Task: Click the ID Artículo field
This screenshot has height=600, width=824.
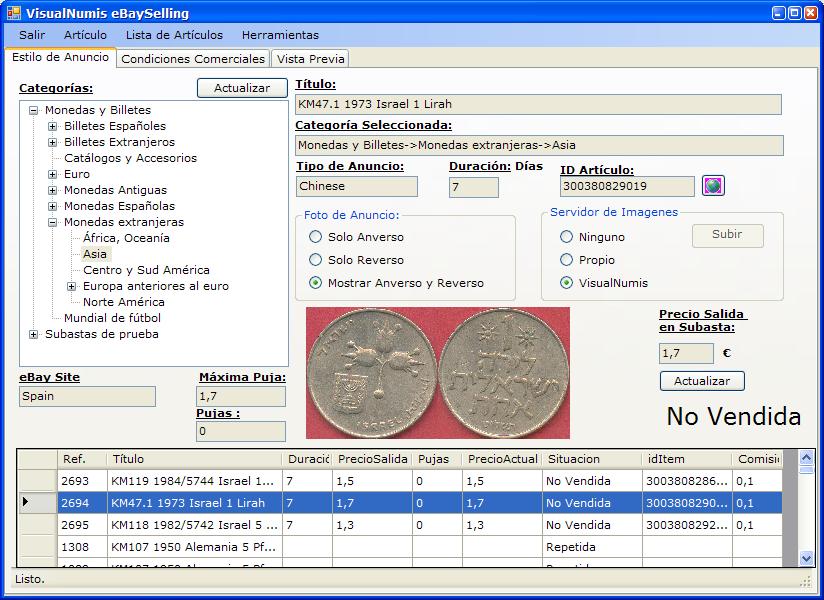Action: coord(627,187)
